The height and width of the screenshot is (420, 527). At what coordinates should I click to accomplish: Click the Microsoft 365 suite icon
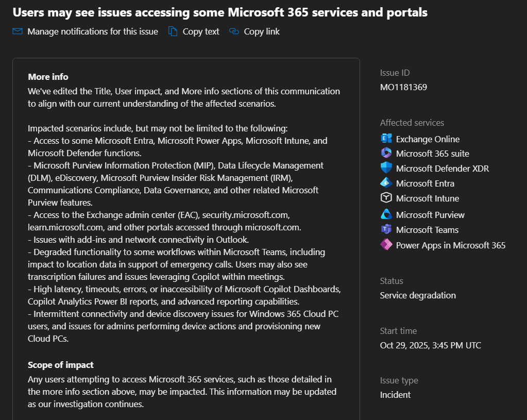click(386, 153)
